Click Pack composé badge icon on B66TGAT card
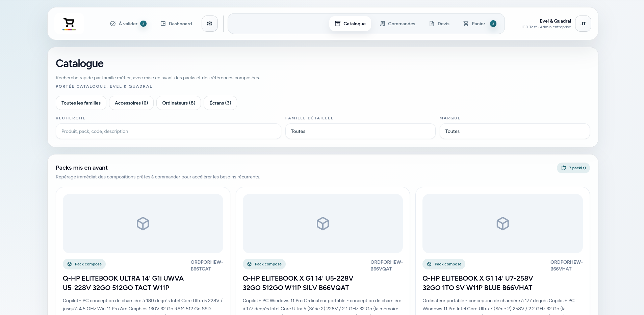Image resolution: width=644 pixels, height=315 pixels. pos(70,264)
